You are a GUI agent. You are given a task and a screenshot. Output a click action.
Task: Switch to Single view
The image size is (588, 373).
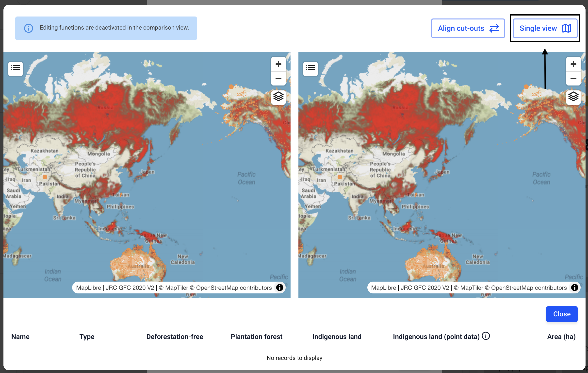point(545,28)
